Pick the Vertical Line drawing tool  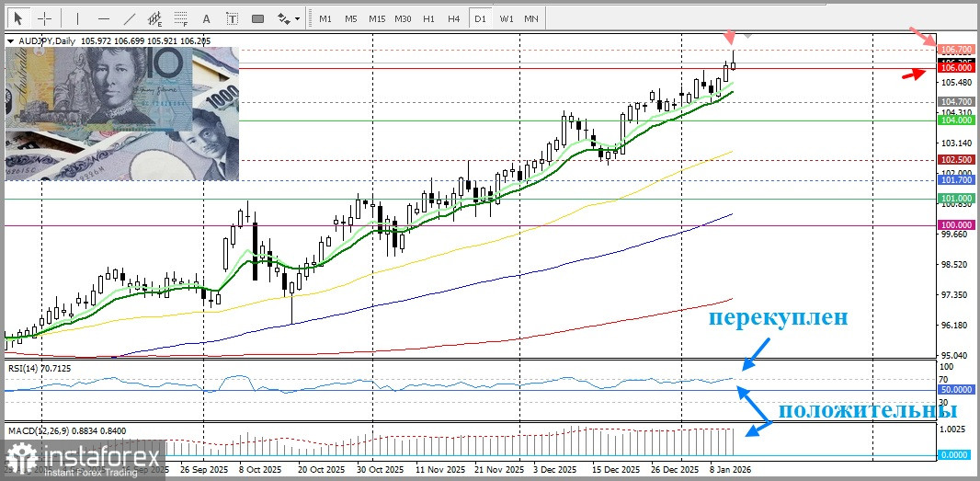click(77, 18)
